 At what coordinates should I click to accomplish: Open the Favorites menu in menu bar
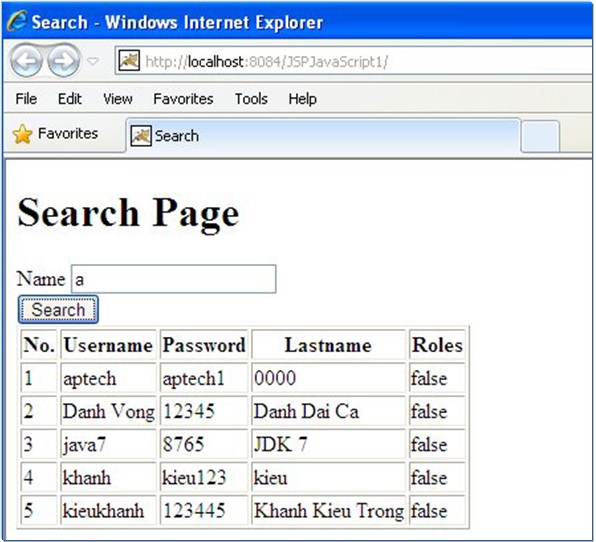183,99
